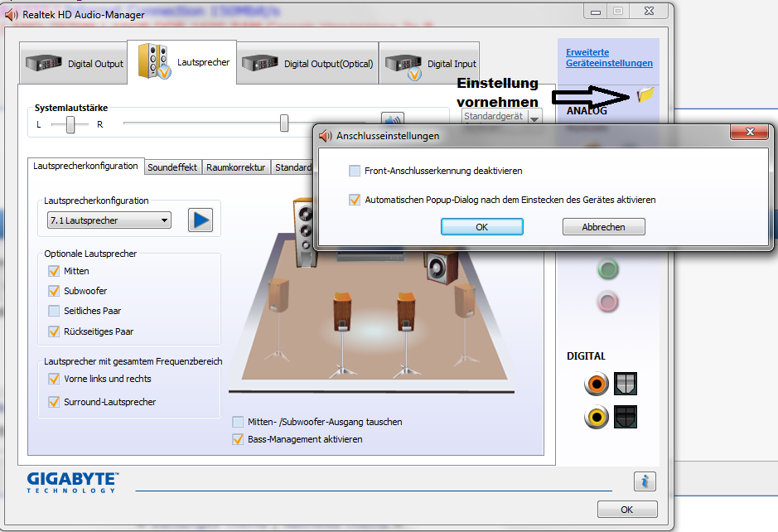The width and height of the screenshot is (778, 532).
Task: Open the Soundeffekt sub-tab
Action: click(x=172, y=167)
